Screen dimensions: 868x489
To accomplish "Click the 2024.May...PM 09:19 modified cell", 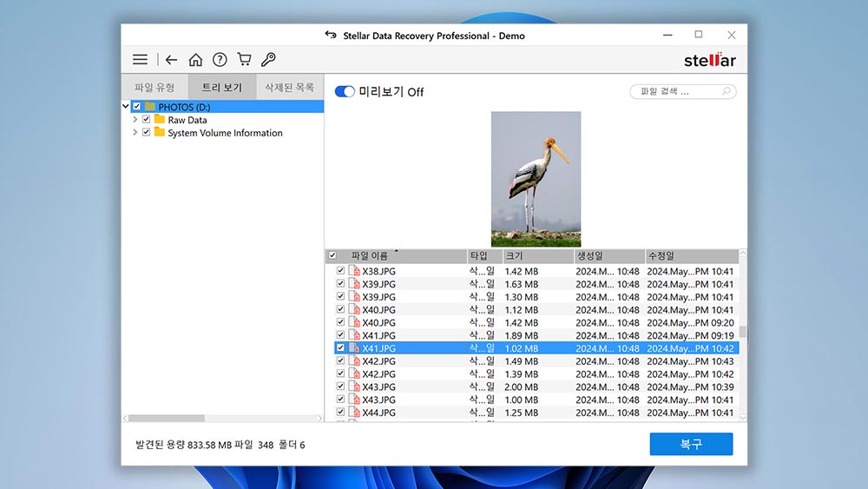I will click(691, 335).
